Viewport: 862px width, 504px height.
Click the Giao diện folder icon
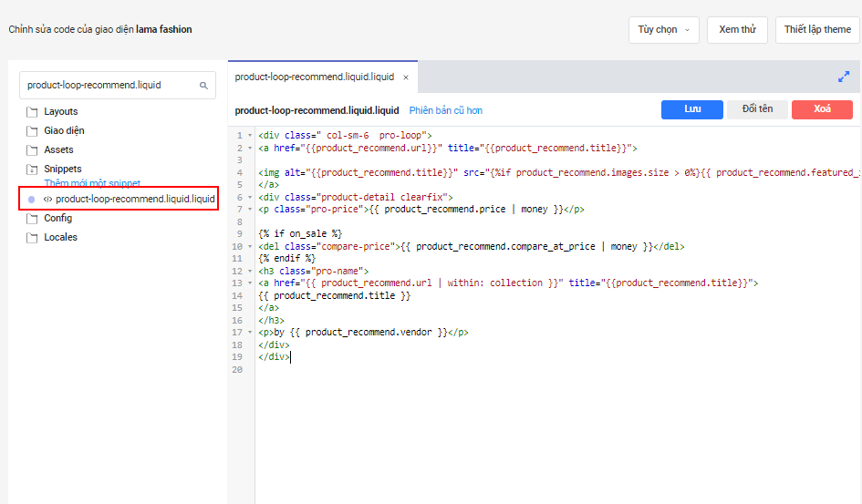coord(32,131)
